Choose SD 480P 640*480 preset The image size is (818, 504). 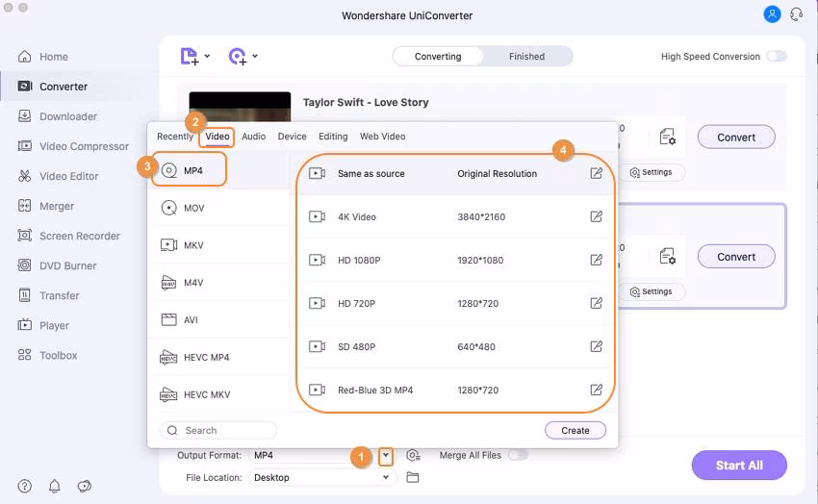[x=455, y=346]
